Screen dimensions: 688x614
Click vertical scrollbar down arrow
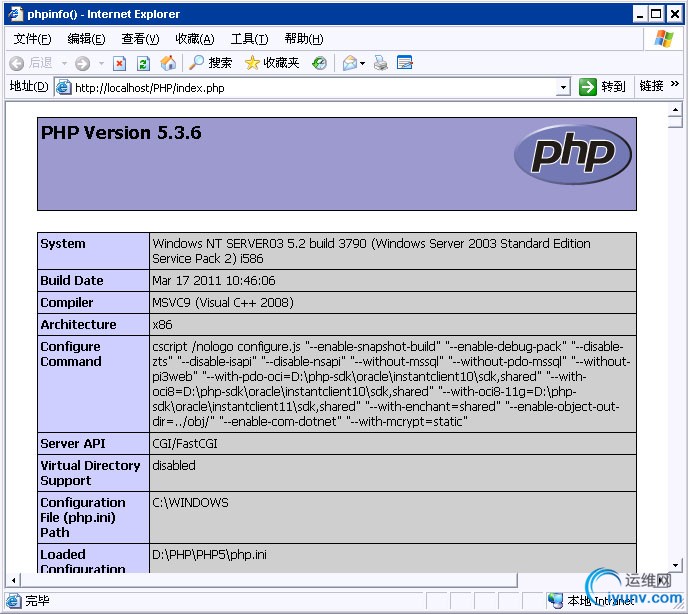675,565
